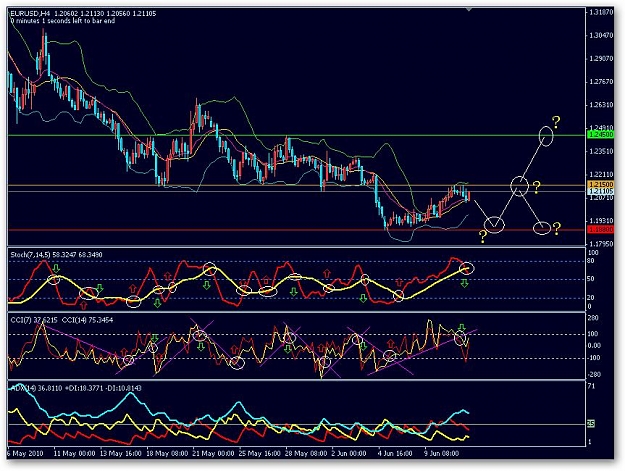Viewport: 625px width, 471px height.
Task: Click the '18 May 08:00' time label
Action: click(x=167, y=453)
